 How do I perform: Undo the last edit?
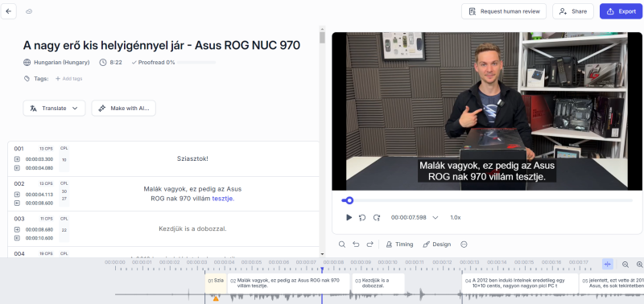coord(356,244)
